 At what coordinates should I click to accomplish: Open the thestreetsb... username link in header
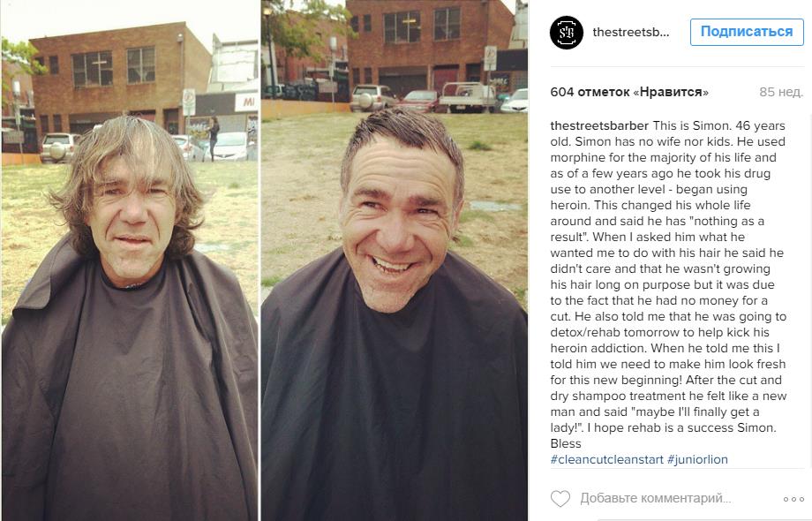631,32
